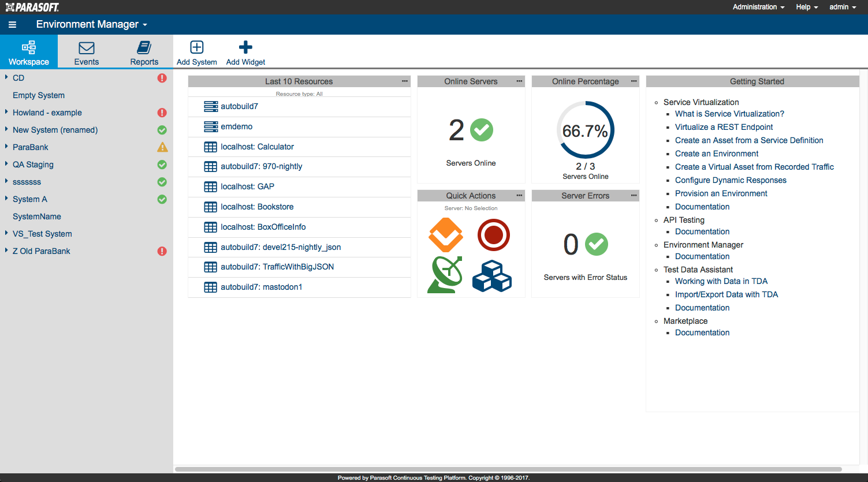Open the Administration menu

[x=758, y=7]
